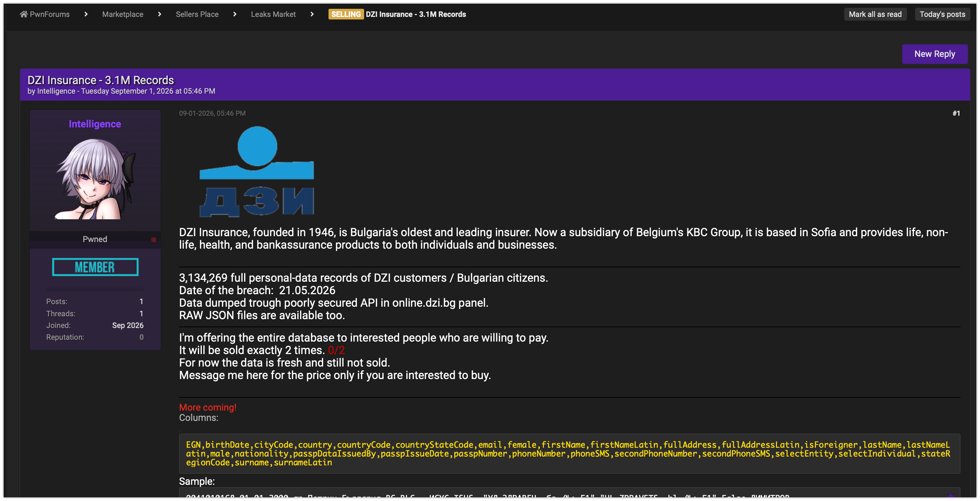This screenshot has height=501, width=980.
Task: Click the chevron after Sellers Place breadcrumb
Action: (235, 14)
